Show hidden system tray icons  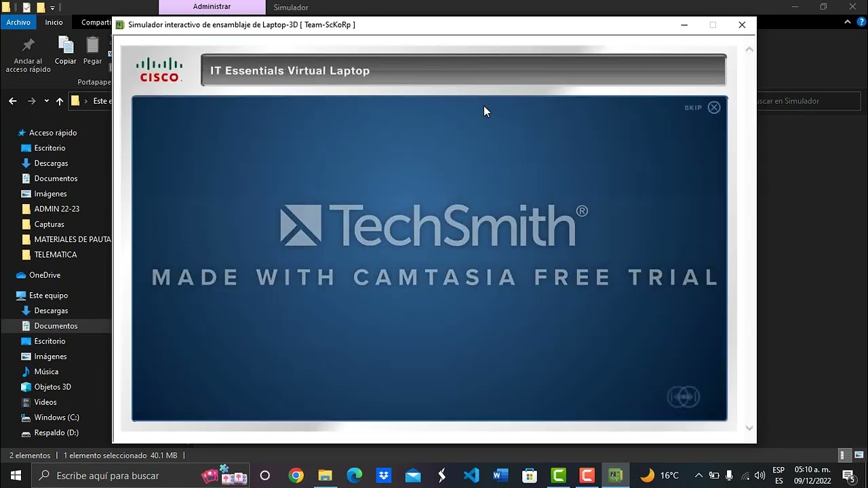click(698, 476)
